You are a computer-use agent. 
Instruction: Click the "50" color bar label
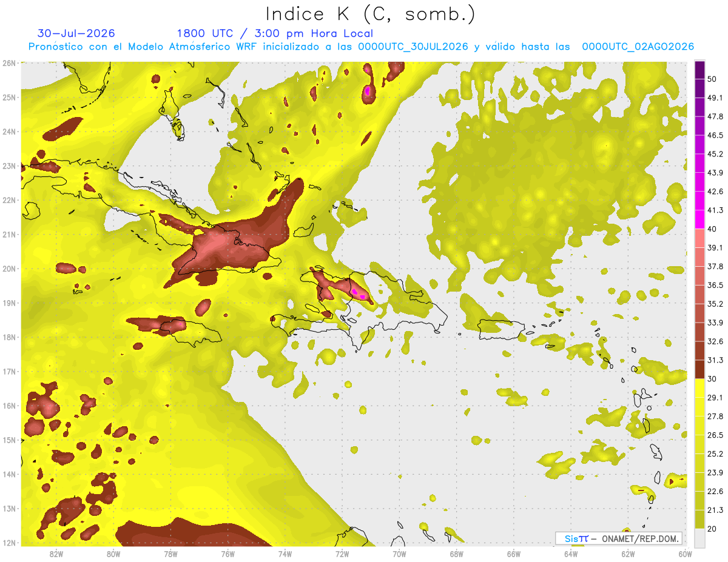[712, 79]
